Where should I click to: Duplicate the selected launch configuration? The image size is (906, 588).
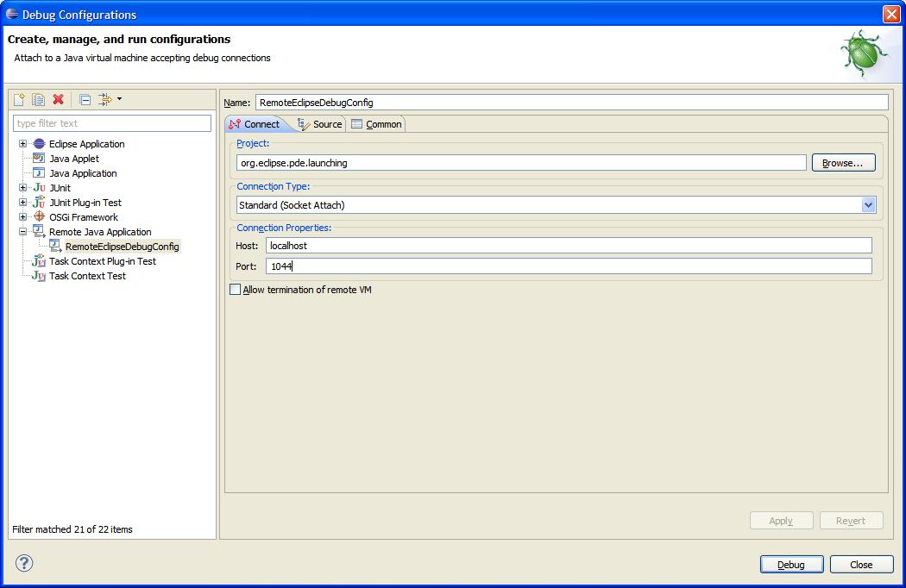[x=38, y=99]
